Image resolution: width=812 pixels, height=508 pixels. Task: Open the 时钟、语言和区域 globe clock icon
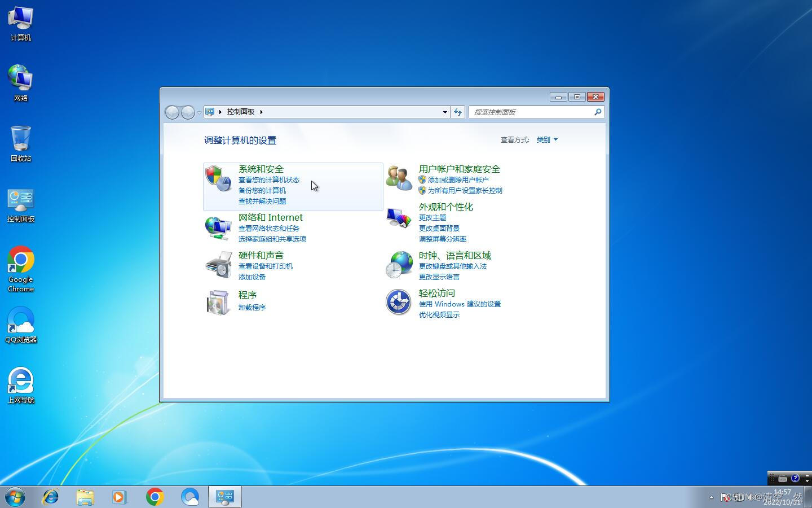click(x=399, y=265)
